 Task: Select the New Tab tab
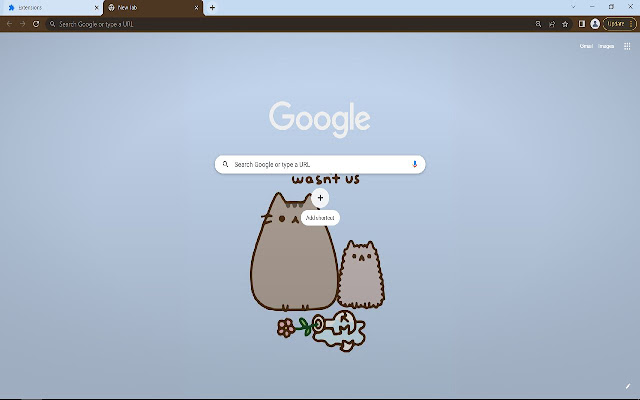[153, 8]
